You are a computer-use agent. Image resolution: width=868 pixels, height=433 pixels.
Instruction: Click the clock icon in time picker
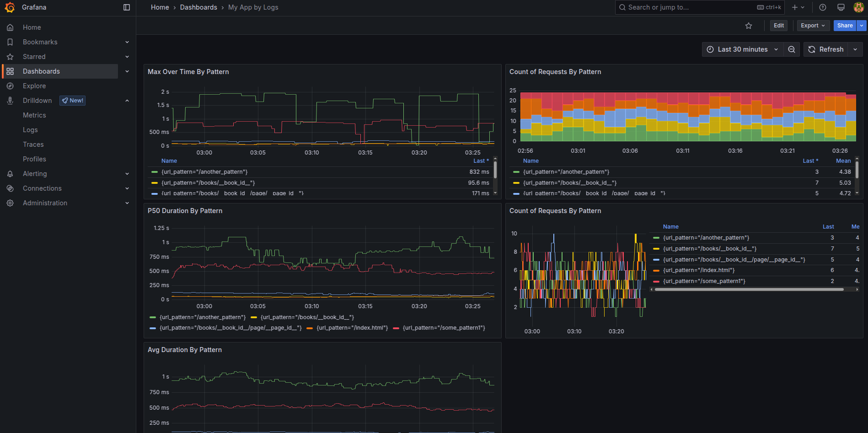pyautogui.click(x=710, y=49)
